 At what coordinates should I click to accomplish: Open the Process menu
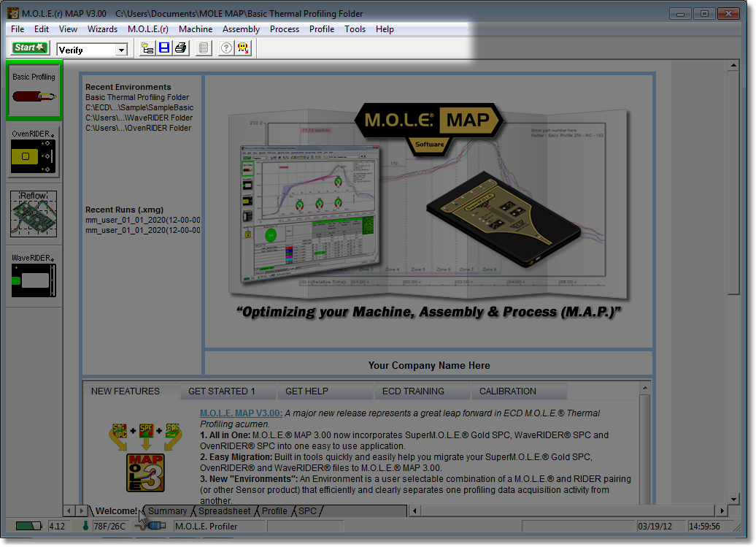coord(285,29)
